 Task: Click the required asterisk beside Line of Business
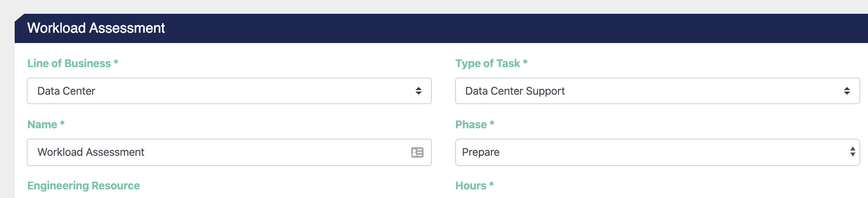pos(116,62)
